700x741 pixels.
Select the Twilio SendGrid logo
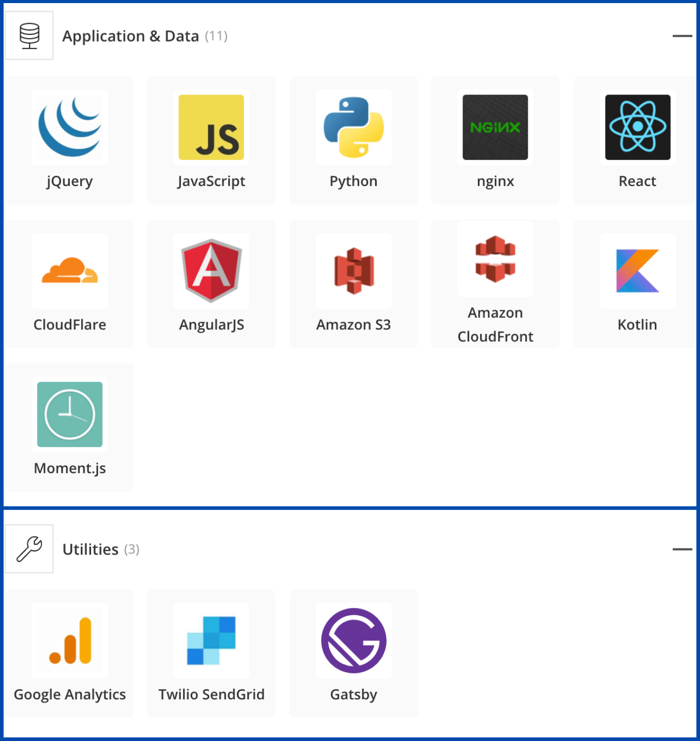click(x=211, y=641)
